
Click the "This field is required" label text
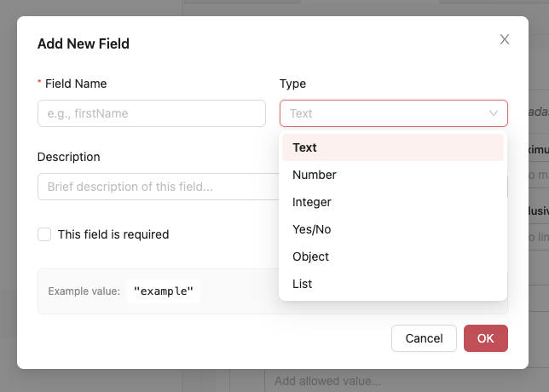pos(113,234)
